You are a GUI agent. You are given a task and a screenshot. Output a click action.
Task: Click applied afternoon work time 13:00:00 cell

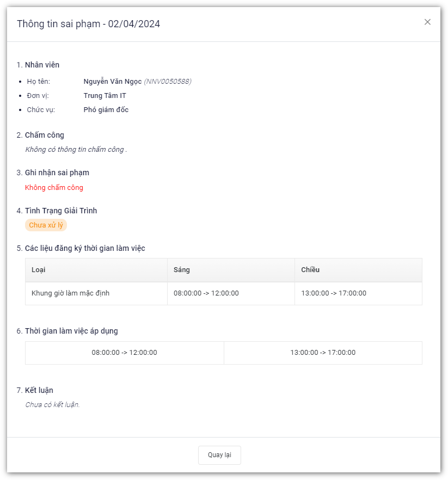323,353
